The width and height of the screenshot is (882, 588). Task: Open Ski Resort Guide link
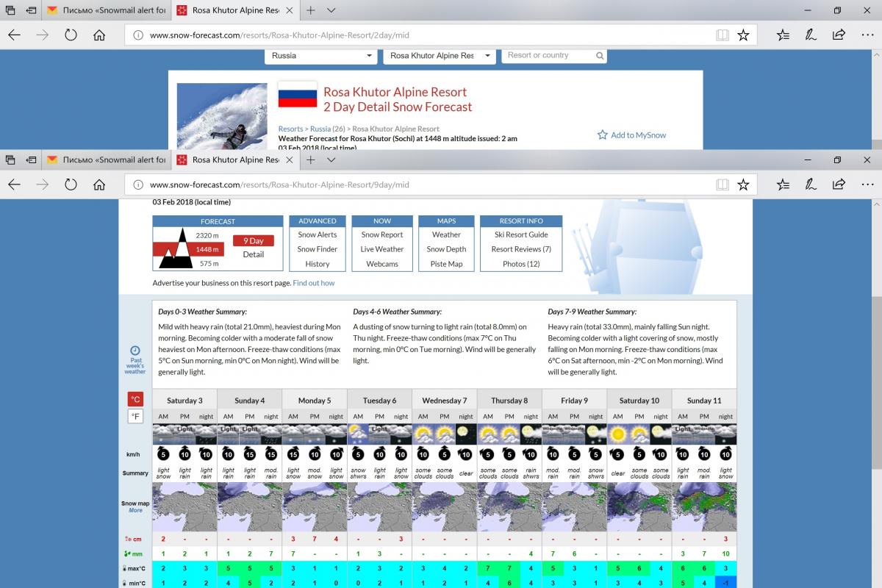[x=521, y=234]
